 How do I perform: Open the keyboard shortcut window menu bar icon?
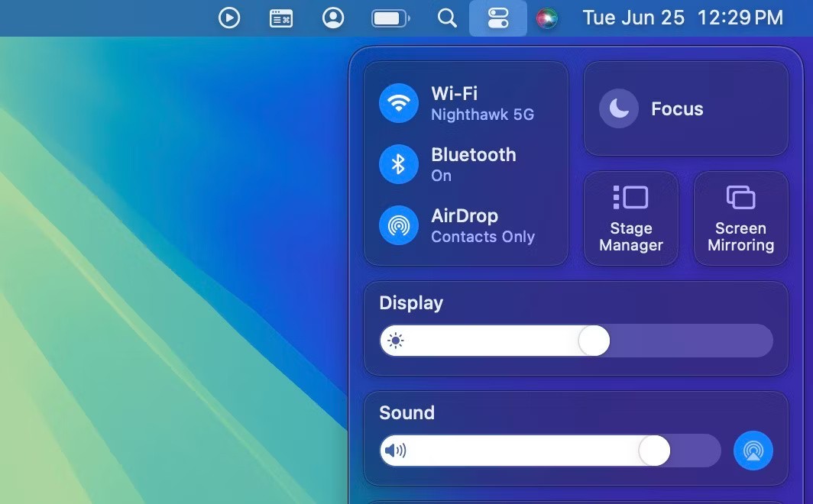pos(281,18)
